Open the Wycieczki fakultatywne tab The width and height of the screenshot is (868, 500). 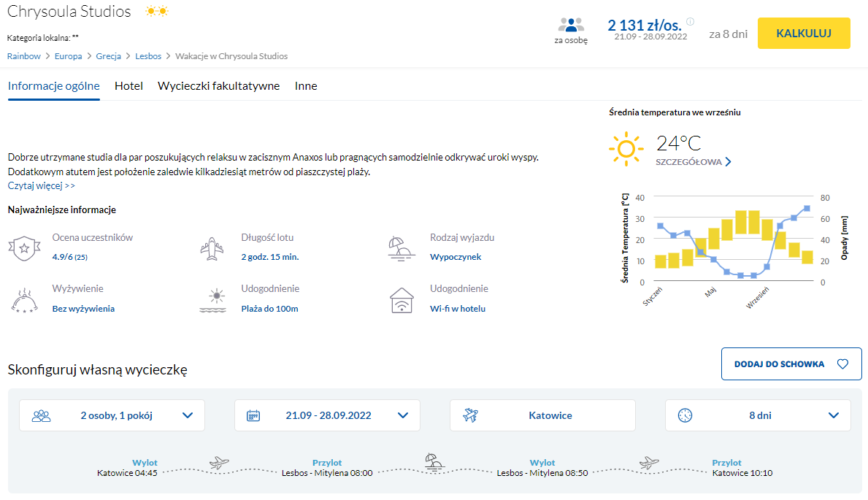(218, 86)
